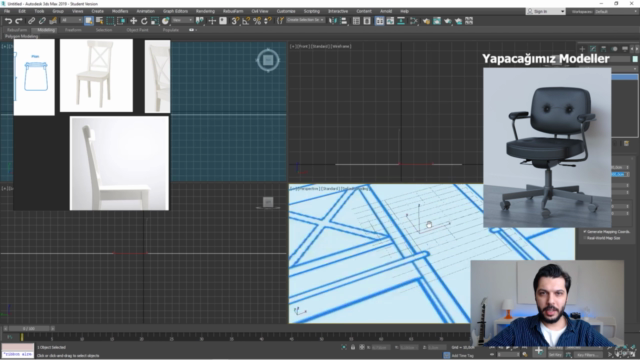The height and width of the screenshot is (360, 640).
Task: Open the File menu
Action: (7, 11)
